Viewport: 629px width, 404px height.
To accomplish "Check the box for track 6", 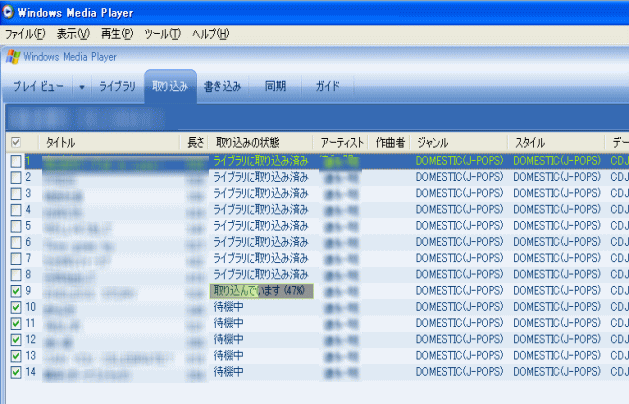I will click(16, 242).
